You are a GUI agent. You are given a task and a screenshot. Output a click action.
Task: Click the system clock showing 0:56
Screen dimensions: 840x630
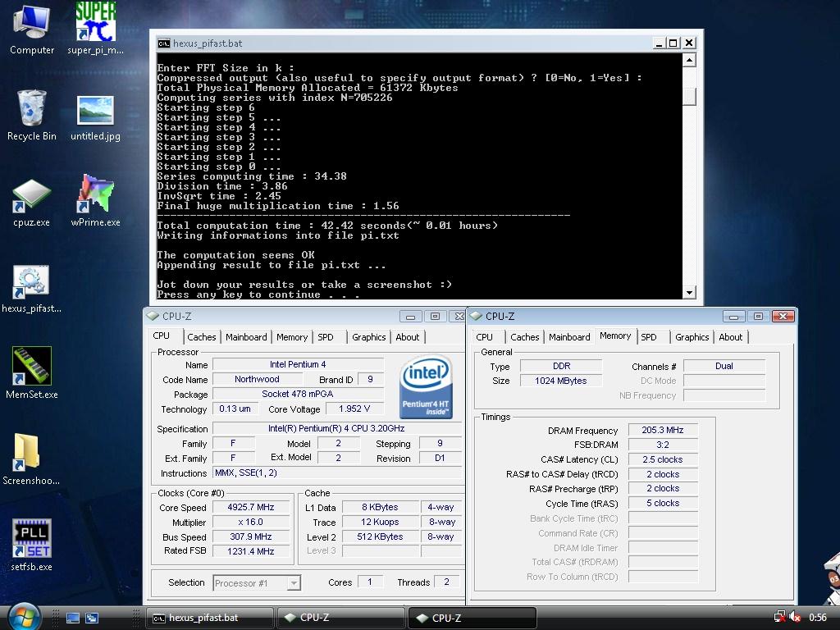[x=818, y=617]
